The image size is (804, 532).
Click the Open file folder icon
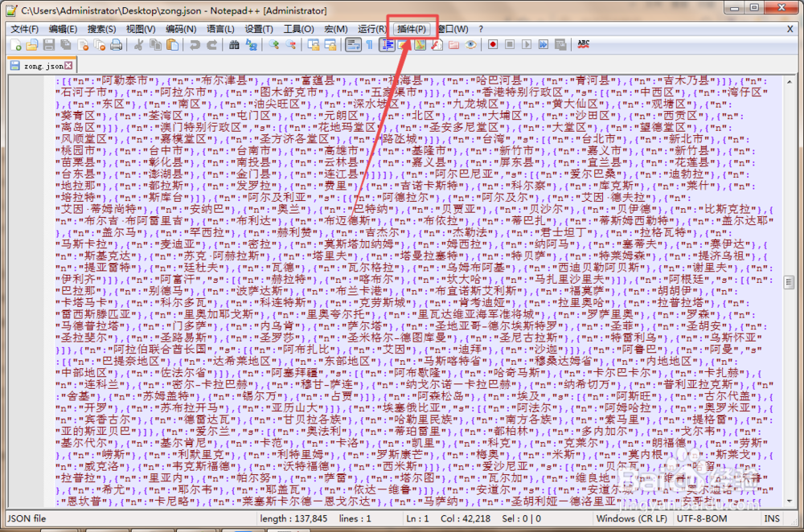pos(32,45)
